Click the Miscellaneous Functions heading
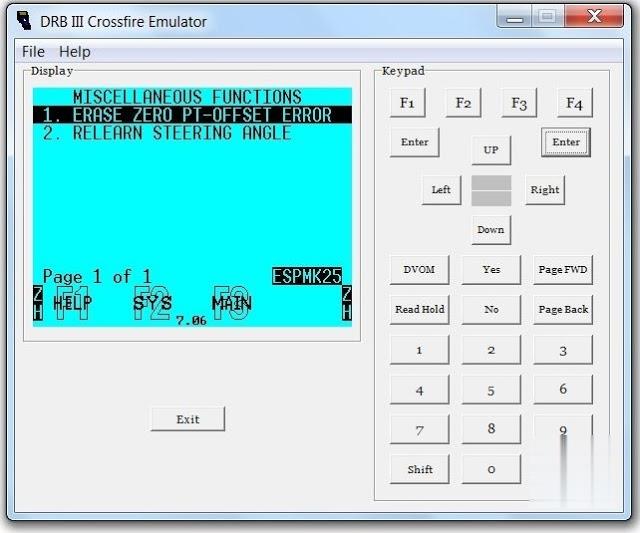The image size is (640, 533). [187, 97]
